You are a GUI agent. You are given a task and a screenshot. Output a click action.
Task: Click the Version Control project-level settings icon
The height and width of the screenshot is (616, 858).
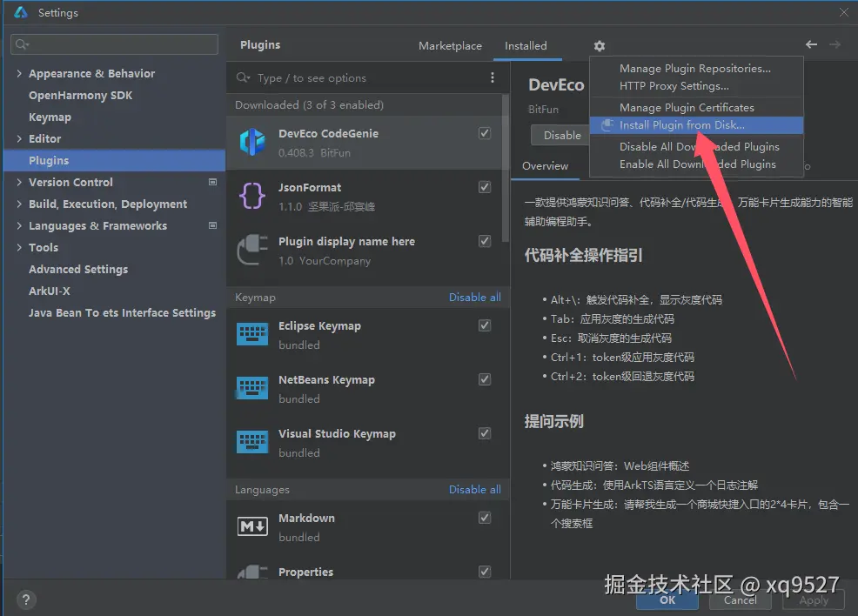(x=213, y=182)
